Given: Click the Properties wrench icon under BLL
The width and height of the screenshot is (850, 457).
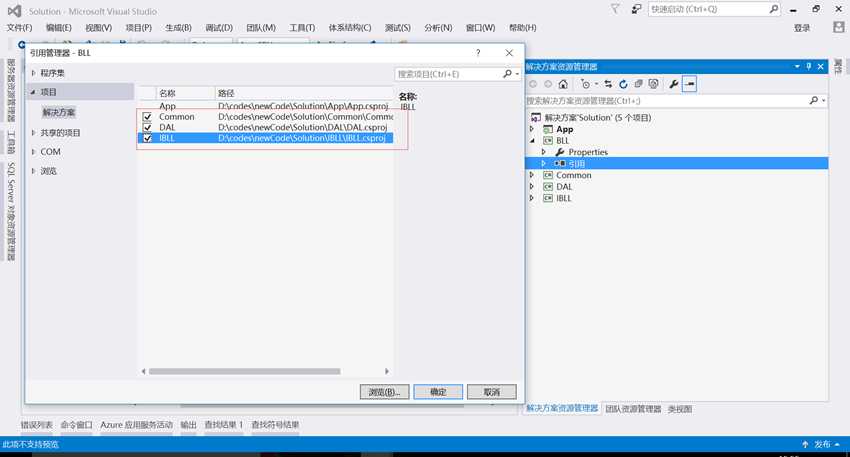Looking at the screenshot, I should 560,152.
